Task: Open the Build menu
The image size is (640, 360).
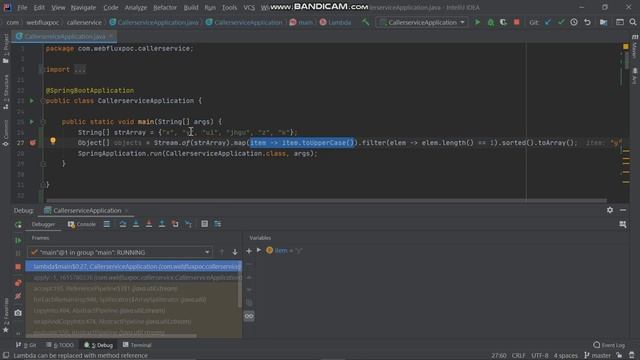Action: (x=191, y=7)
